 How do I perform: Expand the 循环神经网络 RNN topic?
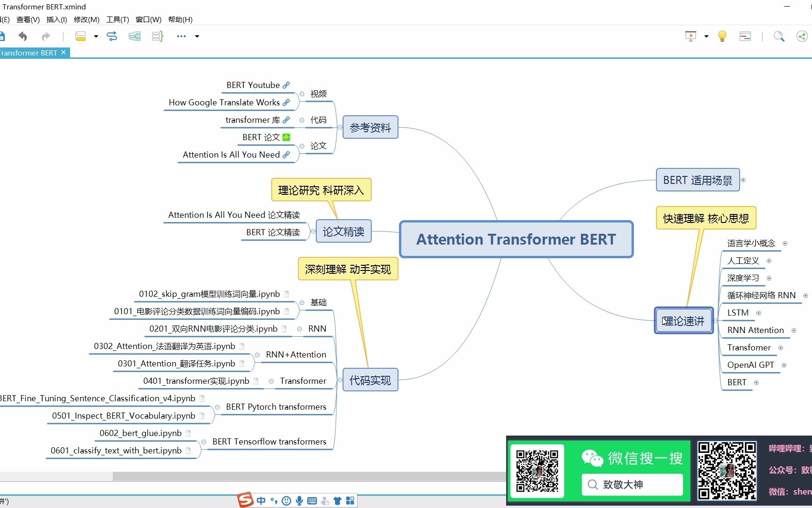tap(805, 296)
